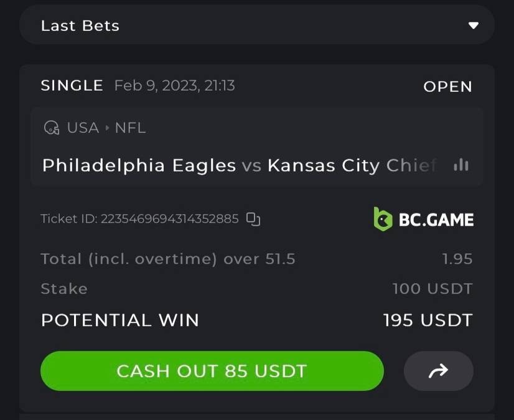Click the Last Bets header label

click(x=80, y=26)
